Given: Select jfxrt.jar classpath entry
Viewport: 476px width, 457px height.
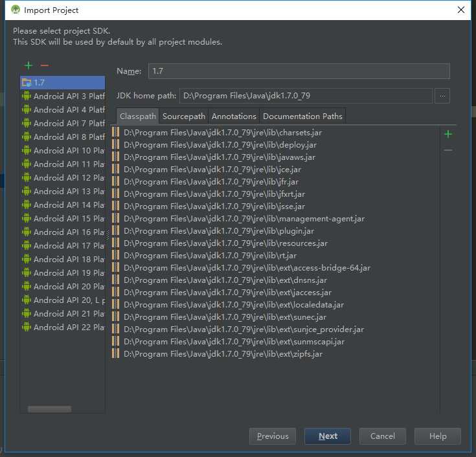Looking at the screenshot, I should click(x=214, y=194).
